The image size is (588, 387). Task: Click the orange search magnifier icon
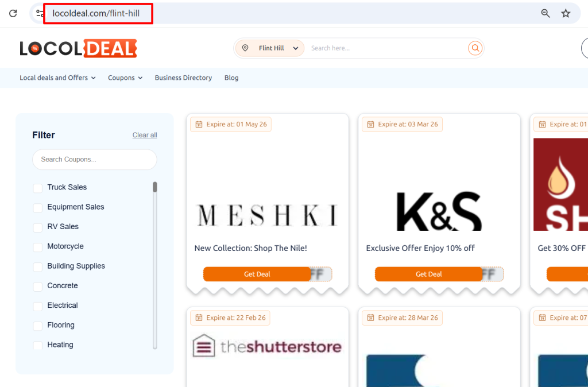click(474, 48)
